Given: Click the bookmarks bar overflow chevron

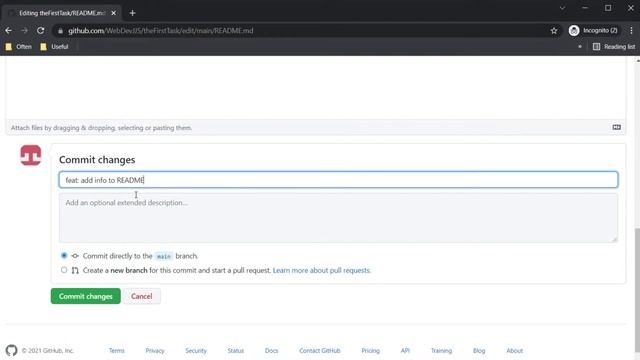Looking at the screenshot, I should (x=580, y=47).
